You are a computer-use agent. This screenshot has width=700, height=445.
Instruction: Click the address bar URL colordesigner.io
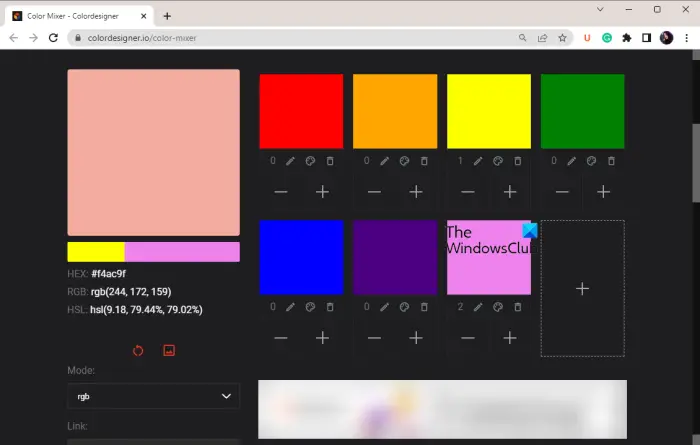click(142, 38)
